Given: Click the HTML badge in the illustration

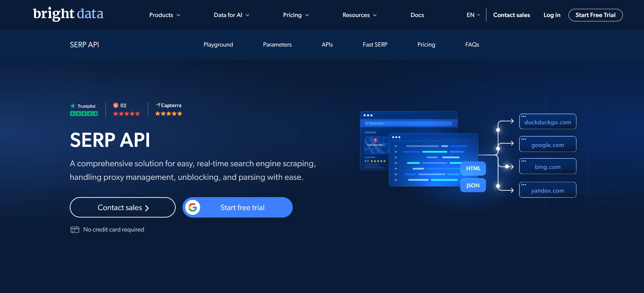Looking at the screenshot, I should click(x=473, y=169).
